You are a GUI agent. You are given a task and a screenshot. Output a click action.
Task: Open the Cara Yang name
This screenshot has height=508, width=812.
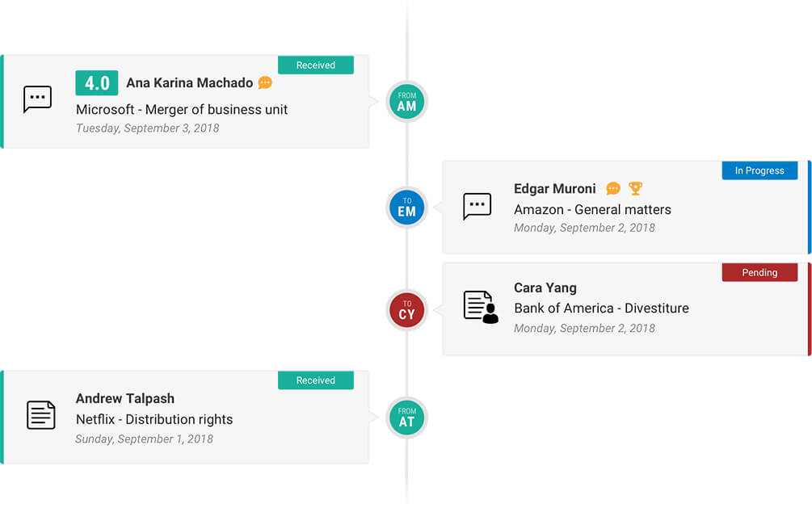coord(545,288)
